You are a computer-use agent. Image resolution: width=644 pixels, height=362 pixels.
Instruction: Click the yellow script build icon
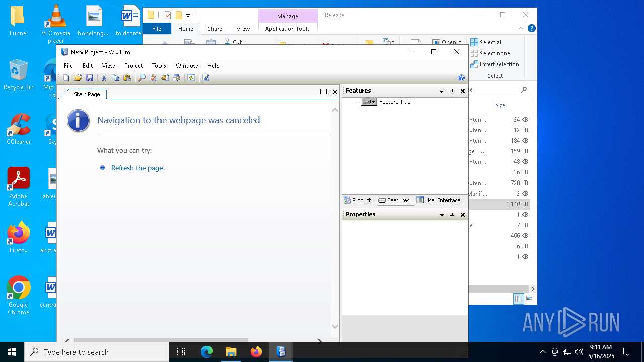(x=165, y=78)
